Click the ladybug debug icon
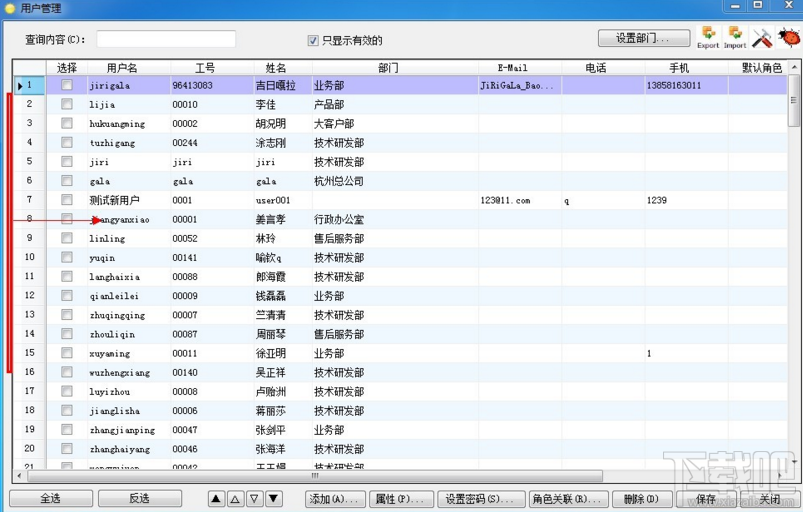 [789, 37]
